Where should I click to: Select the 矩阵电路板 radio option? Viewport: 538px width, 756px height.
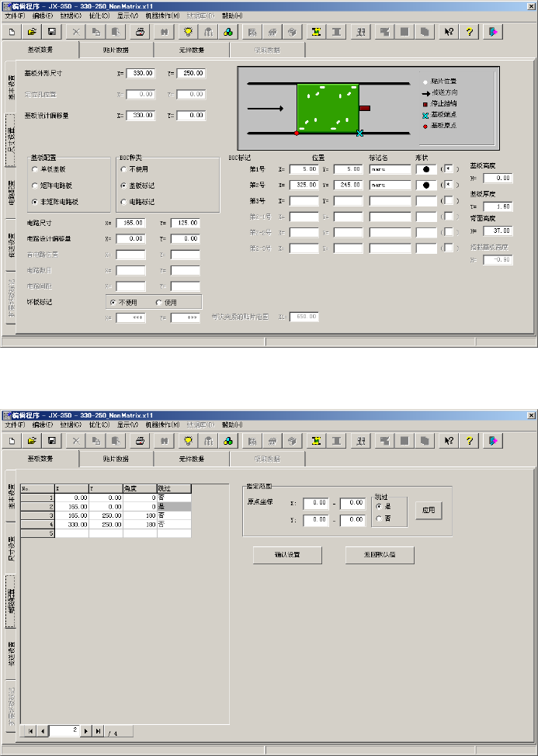coord(35,186)
